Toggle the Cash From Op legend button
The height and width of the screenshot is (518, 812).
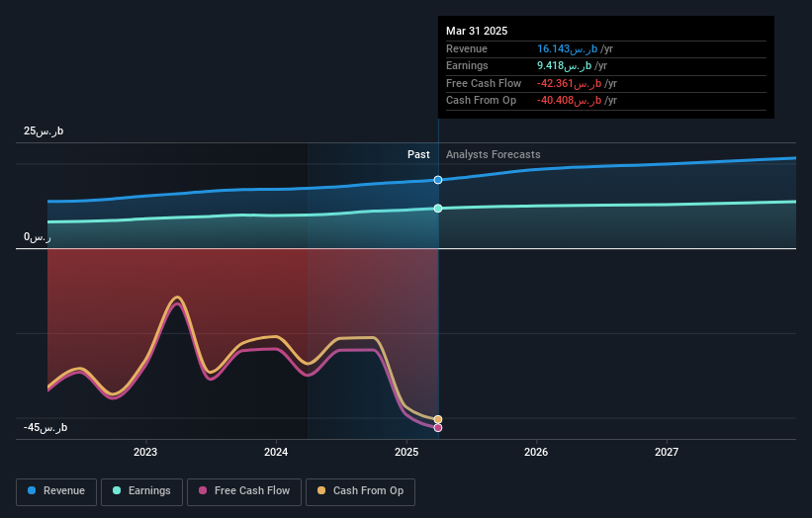coord(360,491)
